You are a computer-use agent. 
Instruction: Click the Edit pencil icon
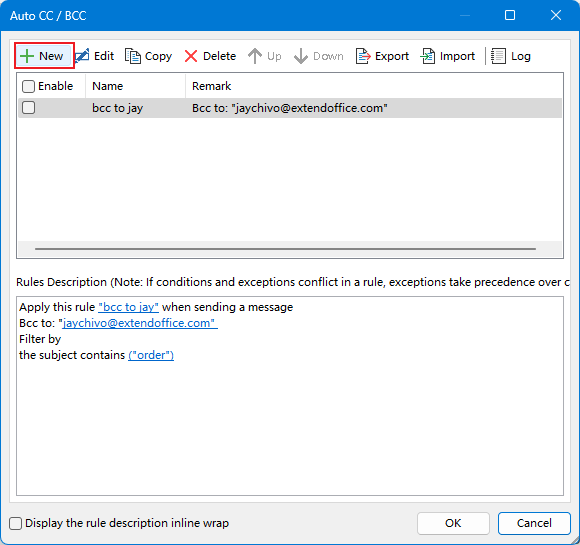(82, 56)
